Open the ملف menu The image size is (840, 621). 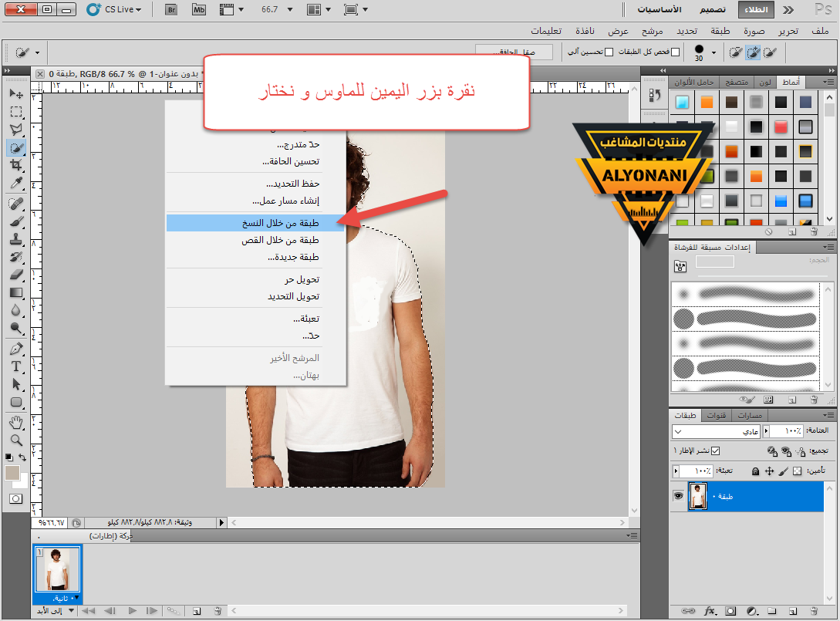click(821, 31)
